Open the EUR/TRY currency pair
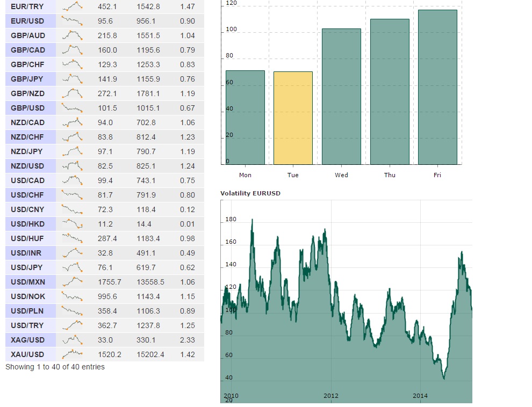The image size is (532, 407). 27,6
